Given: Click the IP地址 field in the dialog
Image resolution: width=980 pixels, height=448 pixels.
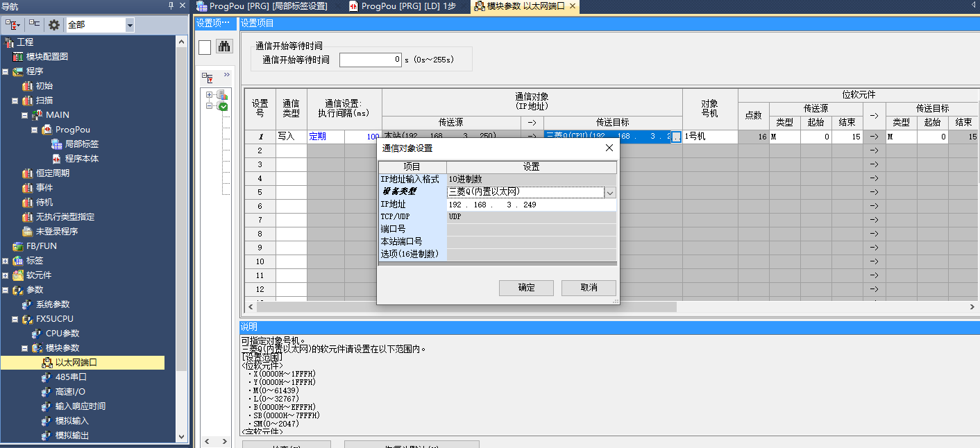Looking at the screenshot, I should point(531,205).
